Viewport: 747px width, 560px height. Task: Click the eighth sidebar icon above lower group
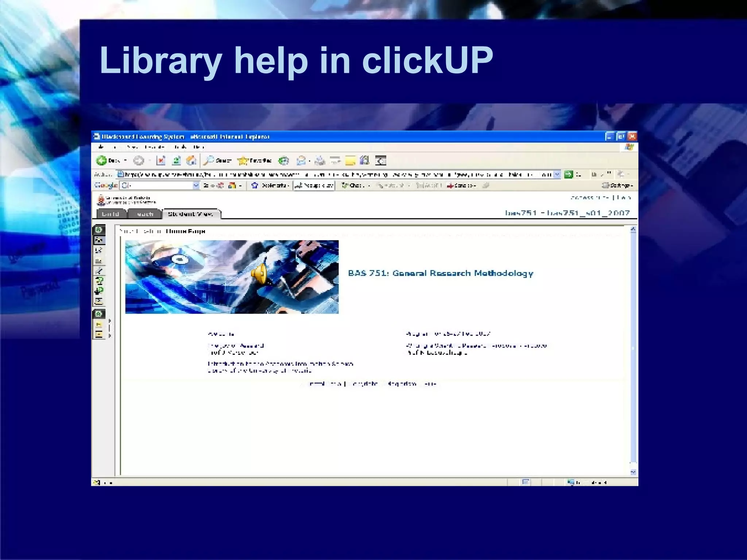tap(99, 301)
